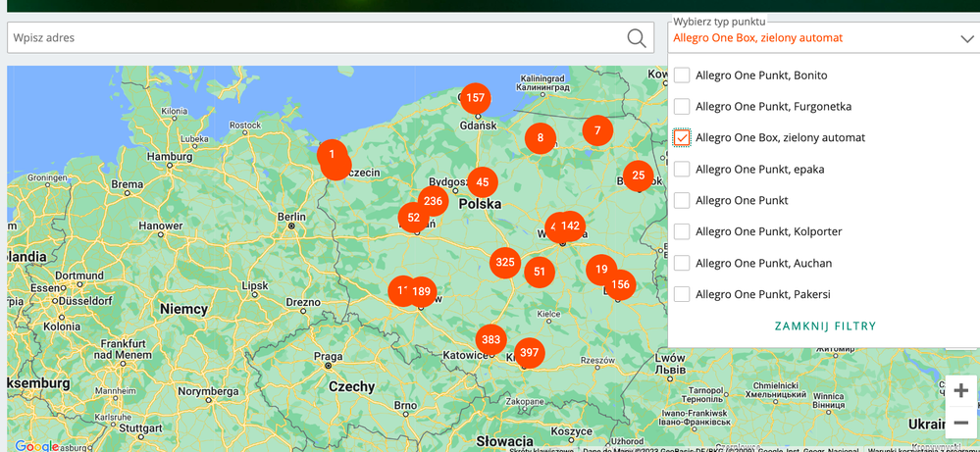Click the cluster marker labeled 1 near Szczecin
This screenshot has width=980, height=452.
(x=332, y=154)
